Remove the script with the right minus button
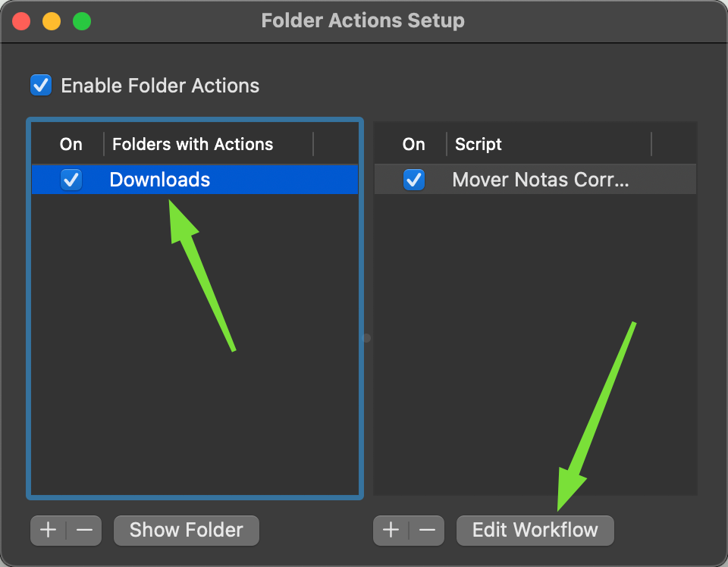The height and width of the screenshot is (567, 728). [427, 530]
